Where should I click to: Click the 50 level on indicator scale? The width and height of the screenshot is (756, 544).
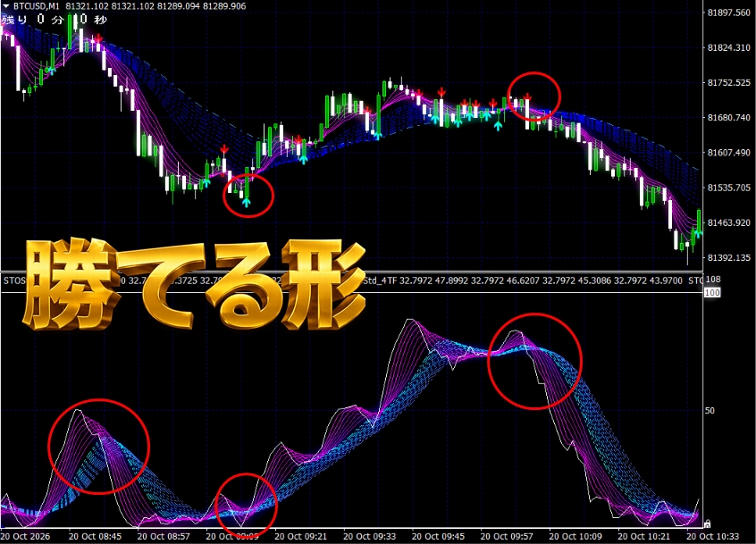click(x=710, y=411)
